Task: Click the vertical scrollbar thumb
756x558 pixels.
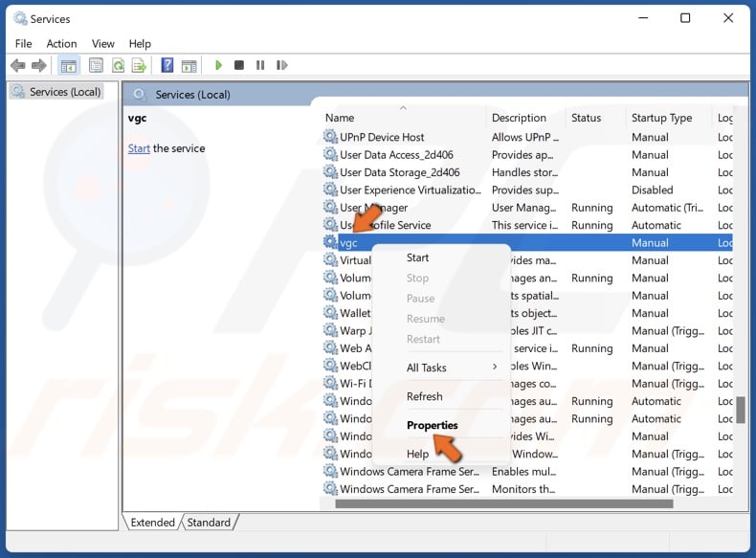Action: 741,410
